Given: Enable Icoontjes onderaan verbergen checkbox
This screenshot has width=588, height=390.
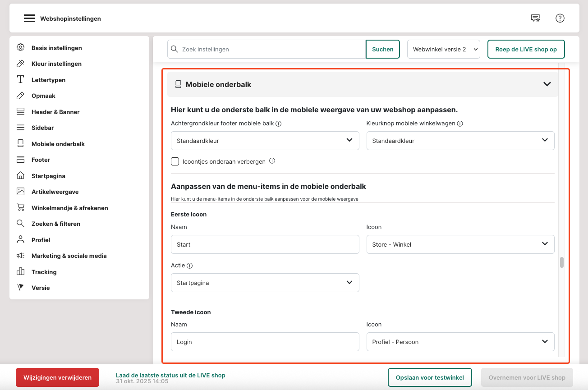Looking at the screenshot, I should pos(175,161).
